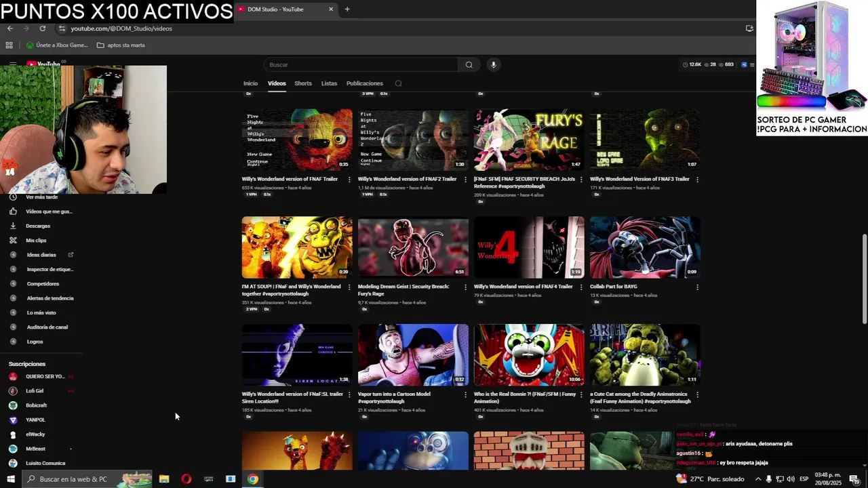This screenshot has width=868, height=488.
Task: Open three-dot menu for Vapor turn into a Cartoon Model
Action: pos(465,394)
